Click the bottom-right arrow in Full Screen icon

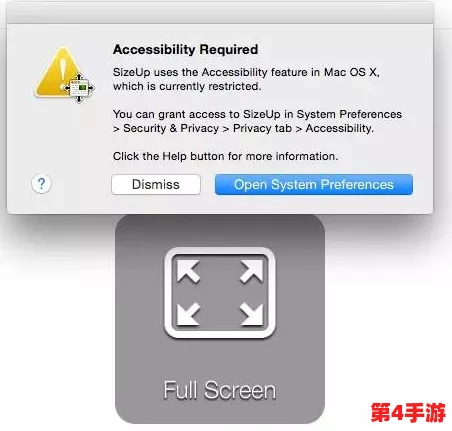251,314
